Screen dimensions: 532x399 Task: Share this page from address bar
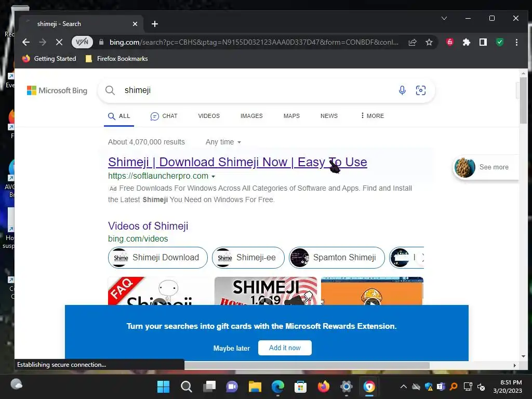(412, 42)
